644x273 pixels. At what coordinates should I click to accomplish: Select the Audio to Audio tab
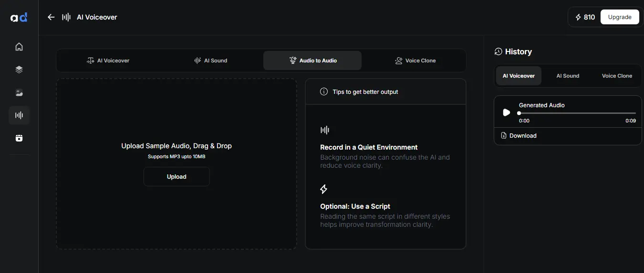point(312,61)
